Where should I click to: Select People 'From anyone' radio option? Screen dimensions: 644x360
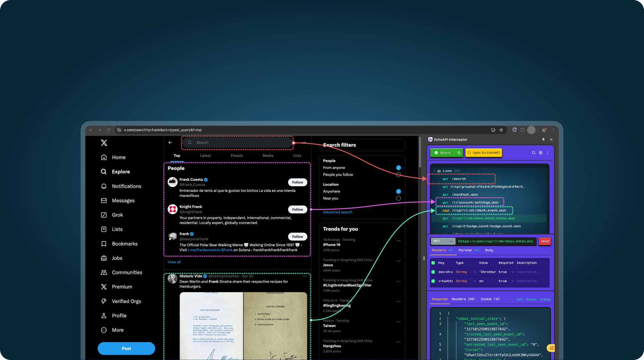pos(399,168)
